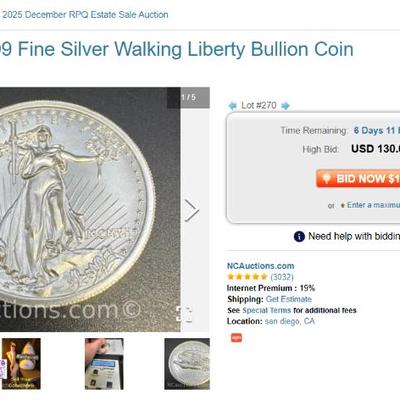
Task: Open fullscreen view of the coin image
Action: click(184, 314)
